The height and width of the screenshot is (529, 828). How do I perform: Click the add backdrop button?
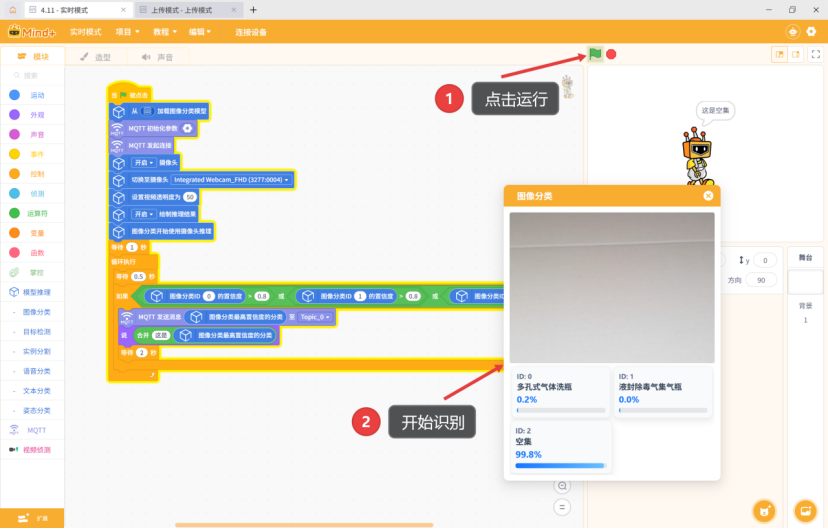tap(805, 510)
